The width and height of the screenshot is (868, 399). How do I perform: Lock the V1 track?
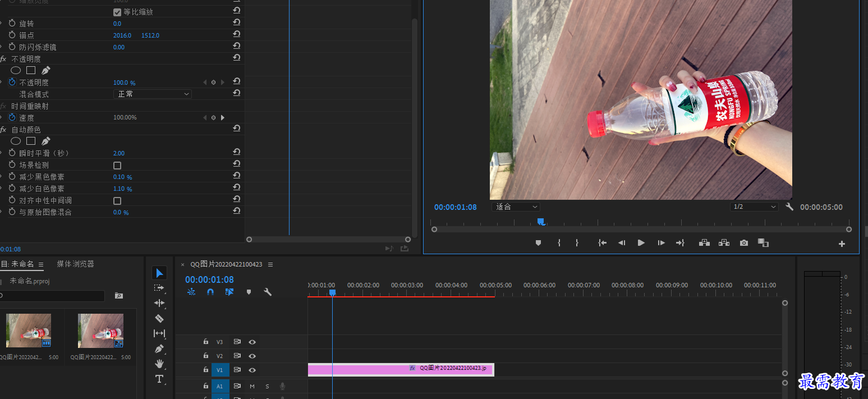point(206,370)
